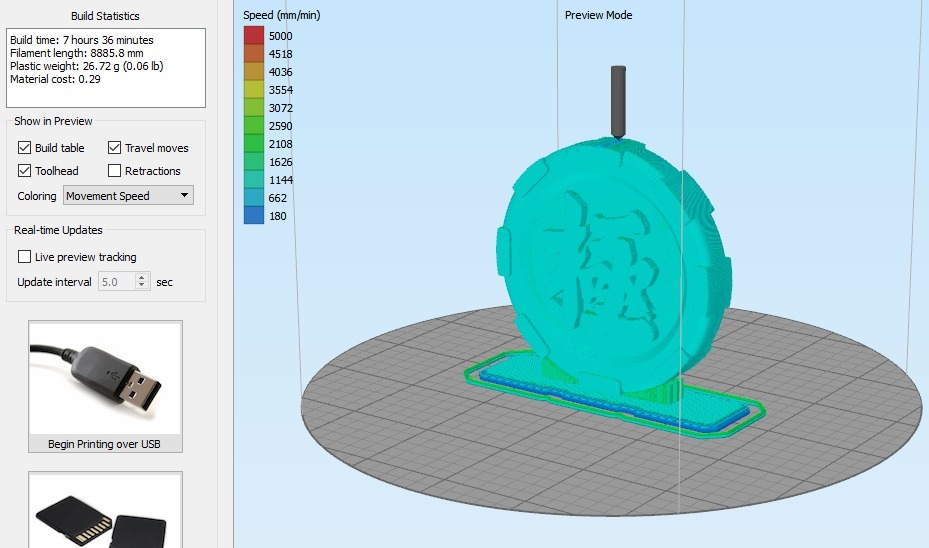Click the Preview Mode label
Screen dimensions: 929x548
tap(598, 15)
